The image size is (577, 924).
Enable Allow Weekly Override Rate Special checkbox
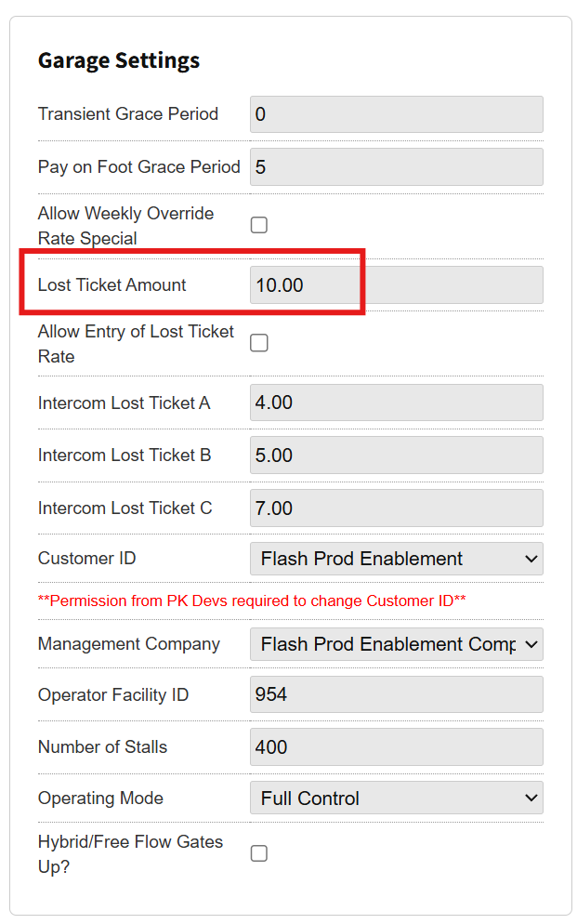[259, 225]
